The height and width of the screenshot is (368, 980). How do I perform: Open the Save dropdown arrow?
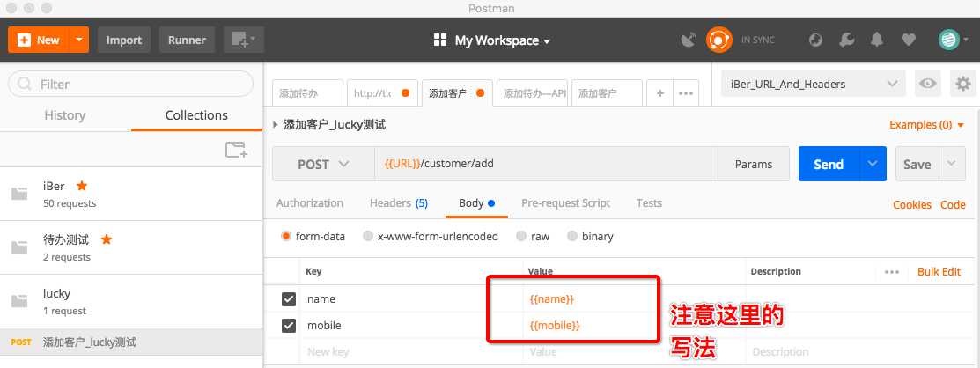(x=951, y=165)
